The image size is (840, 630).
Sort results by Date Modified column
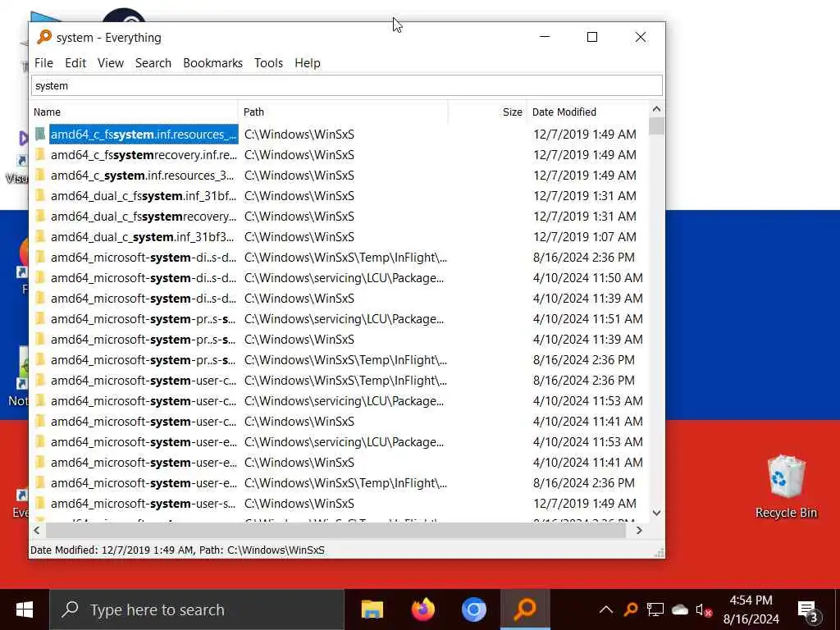click(587, 112)
